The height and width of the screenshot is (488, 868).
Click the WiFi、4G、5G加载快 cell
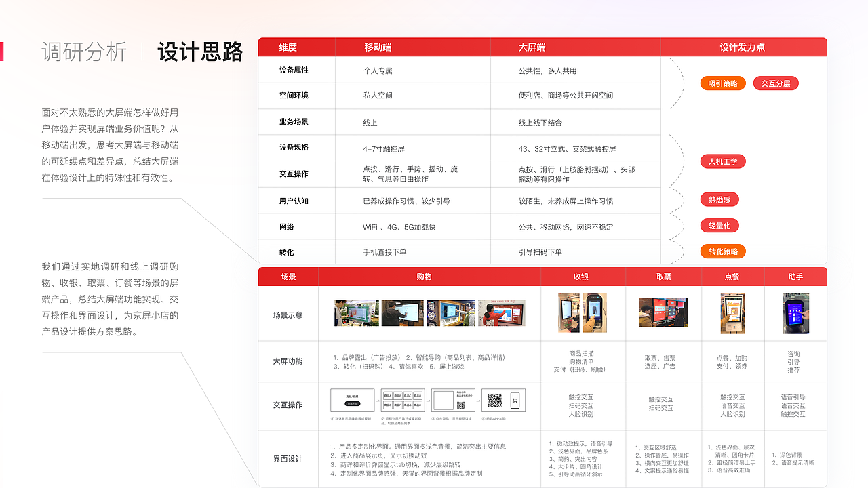399,227
